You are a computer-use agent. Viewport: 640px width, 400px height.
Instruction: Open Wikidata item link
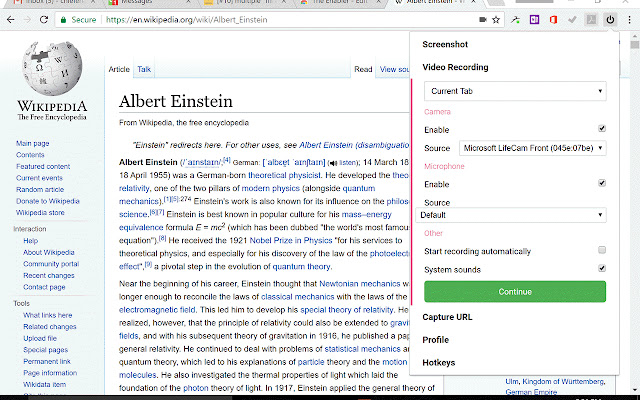[44, 384]
